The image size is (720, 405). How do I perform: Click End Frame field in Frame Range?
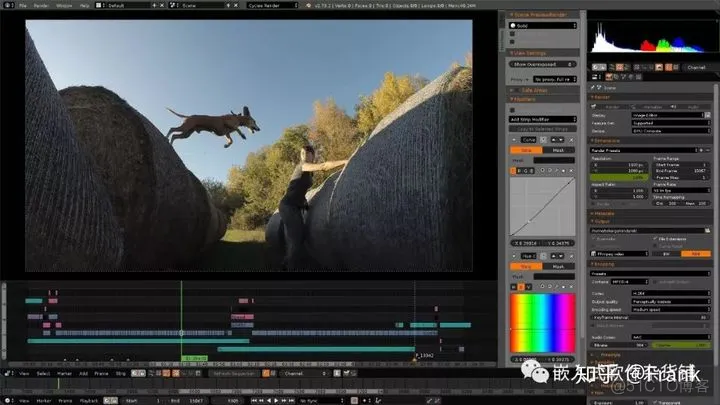coord(681,171)
